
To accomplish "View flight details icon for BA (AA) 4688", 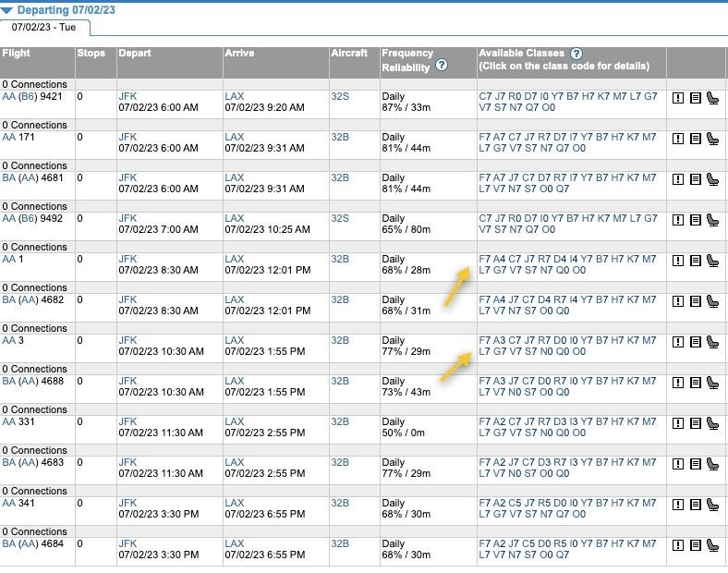I will 695,383.
